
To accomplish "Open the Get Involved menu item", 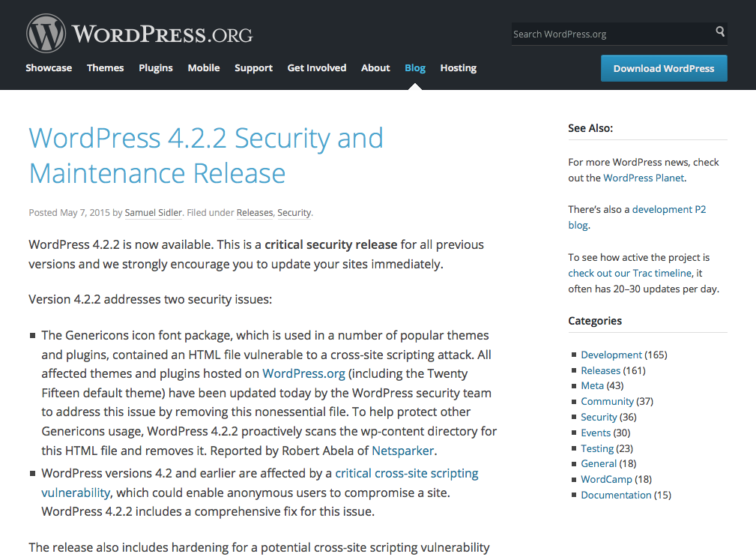I will (x=317, y=68).
